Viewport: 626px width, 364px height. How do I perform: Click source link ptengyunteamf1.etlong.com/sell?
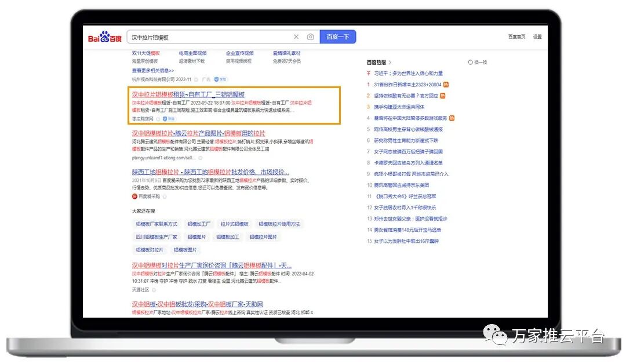[163, 158]
